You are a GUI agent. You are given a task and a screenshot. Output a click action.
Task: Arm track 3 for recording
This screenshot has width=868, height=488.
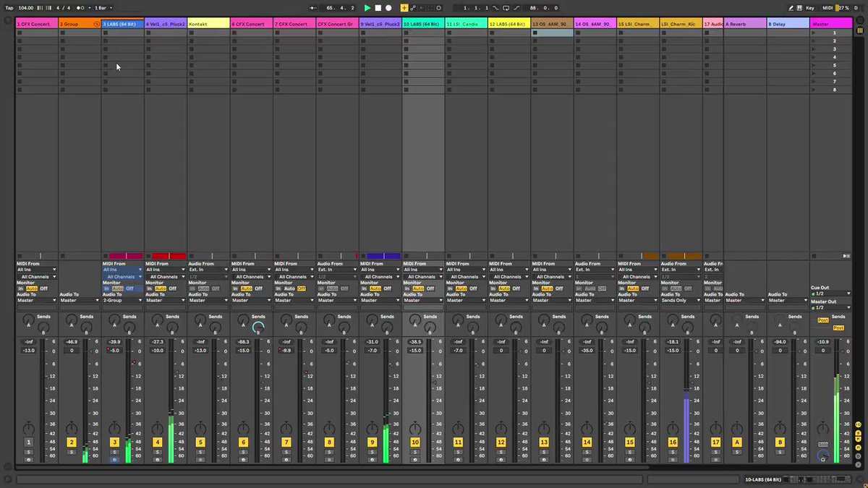coord(114,459)
